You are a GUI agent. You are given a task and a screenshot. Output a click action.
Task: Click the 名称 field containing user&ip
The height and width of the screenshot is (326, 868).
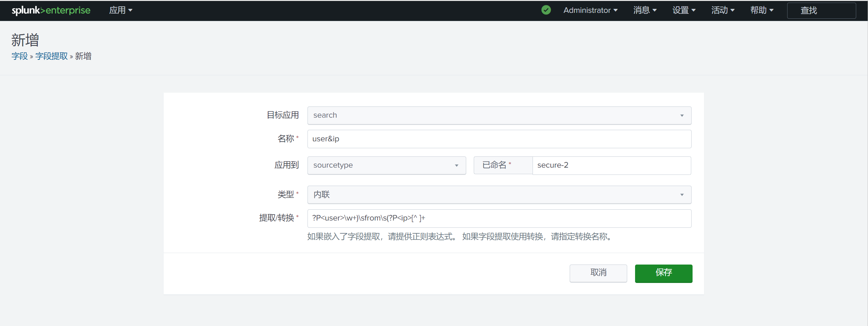pyautogui.click(x=499, y=139)
